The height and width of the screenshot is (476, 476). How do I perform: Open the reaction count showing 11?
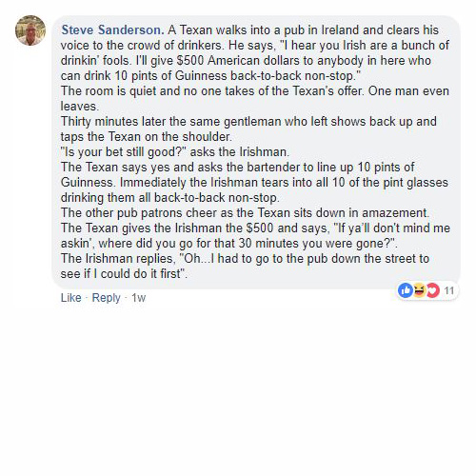tap(448, 290)
